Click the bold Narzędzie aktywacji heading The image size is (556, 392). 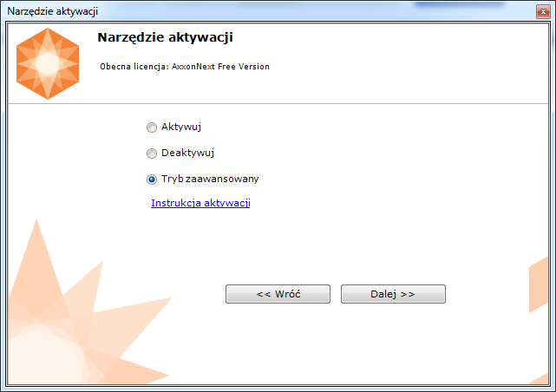(x=166, y=37)
